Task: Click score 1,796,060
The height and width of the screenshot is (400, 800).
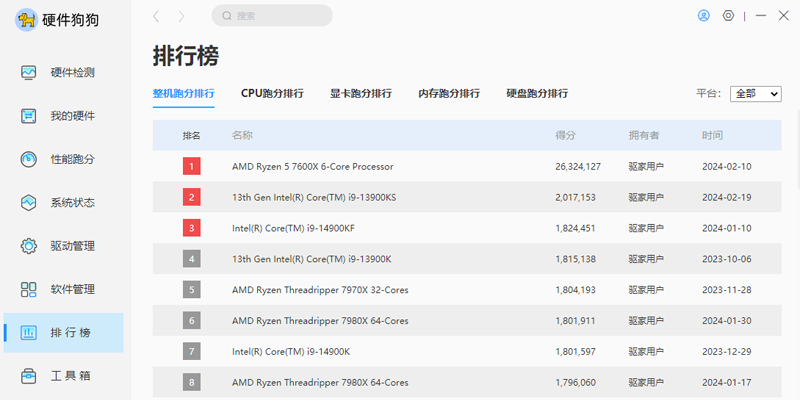Action: [x=576, y=383]
